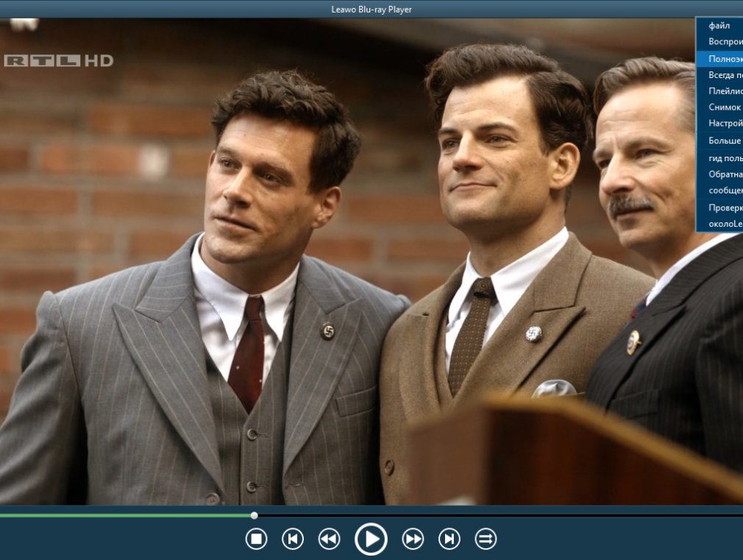
Task: Open the "гид поль…" user guide entry
Action: pyautogui.click(x=719, y=158)
